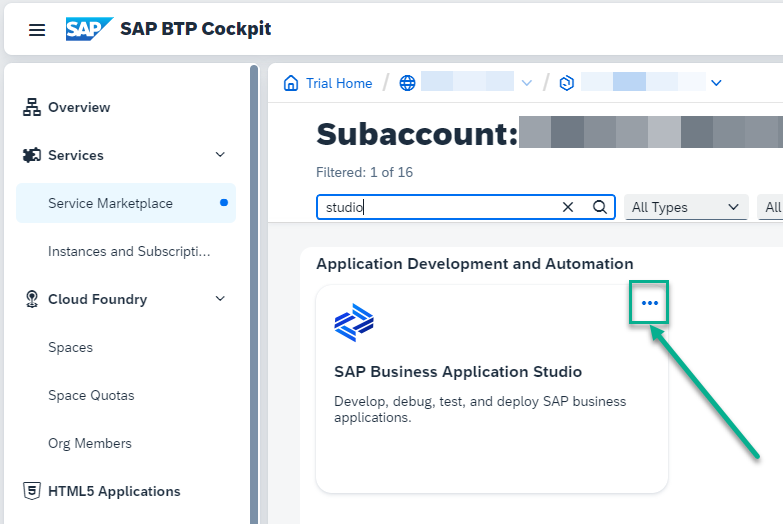Click the subaccount hexagon breadcrumb icon
783x524 pixels.
pyautogui.click(x=566, y=83)
